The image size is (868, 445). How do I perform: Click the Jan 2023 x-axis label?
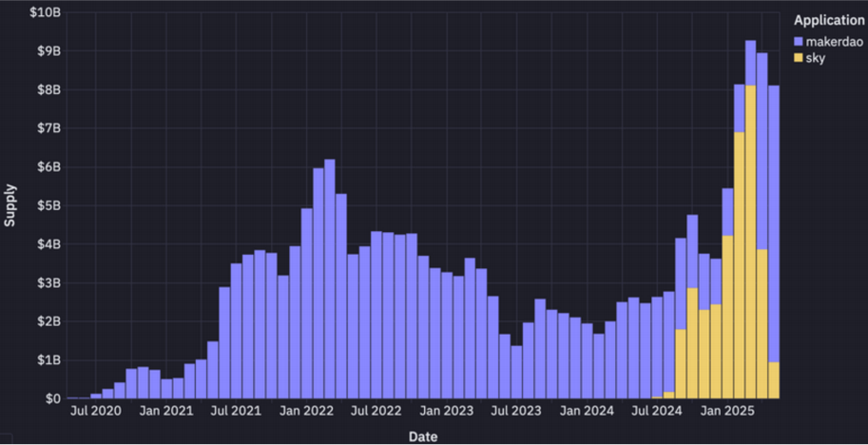pos(447,411)
